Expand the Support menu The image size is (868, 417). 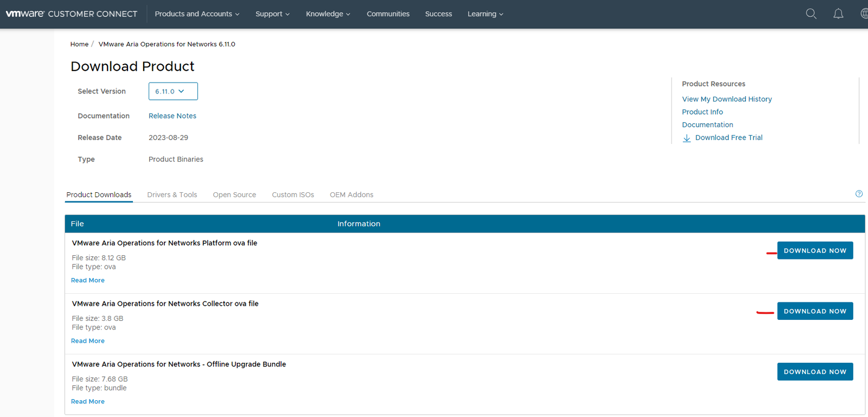(x=272, y=14)
